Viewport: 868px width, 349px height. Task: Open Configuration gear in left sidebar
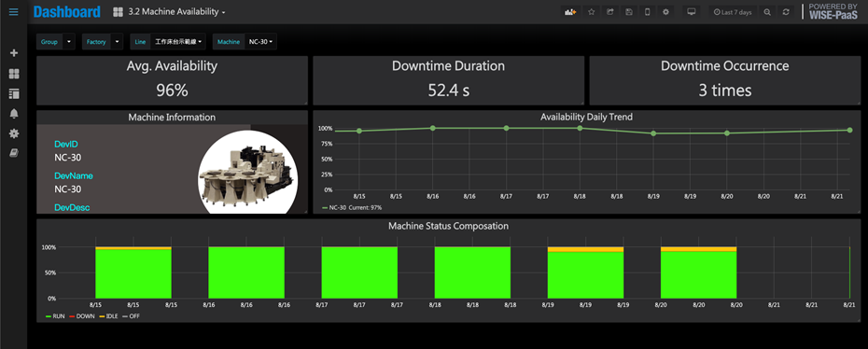(x=14, y=133)
